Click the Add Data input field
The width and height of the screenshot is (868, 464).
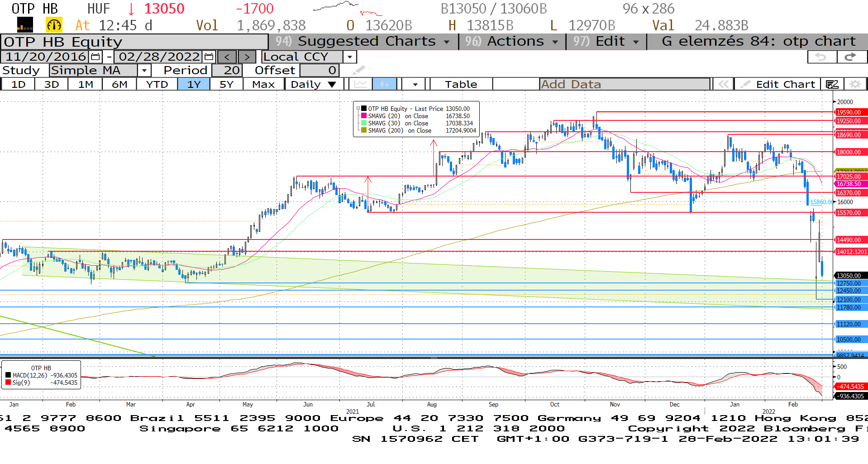[x=625, y=84]
